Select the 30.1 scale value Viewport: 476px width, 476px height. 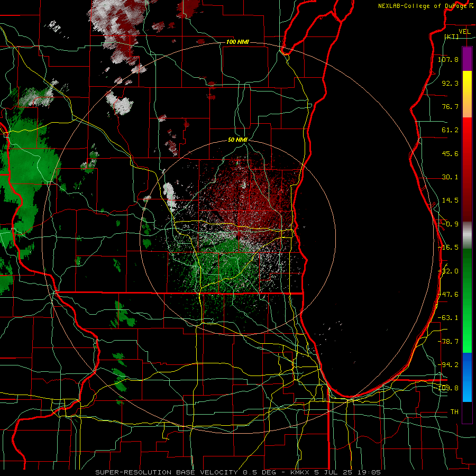click(450, 177)
